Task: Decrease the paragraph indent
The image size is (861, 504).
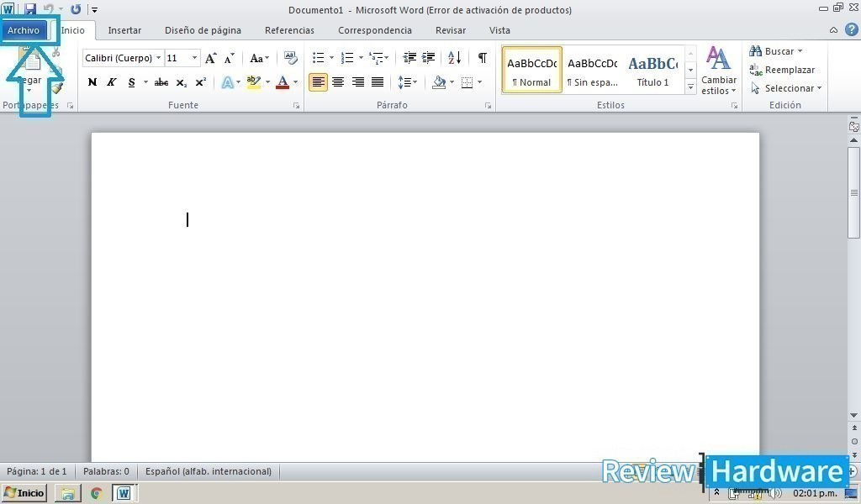Action: (409, 58)
